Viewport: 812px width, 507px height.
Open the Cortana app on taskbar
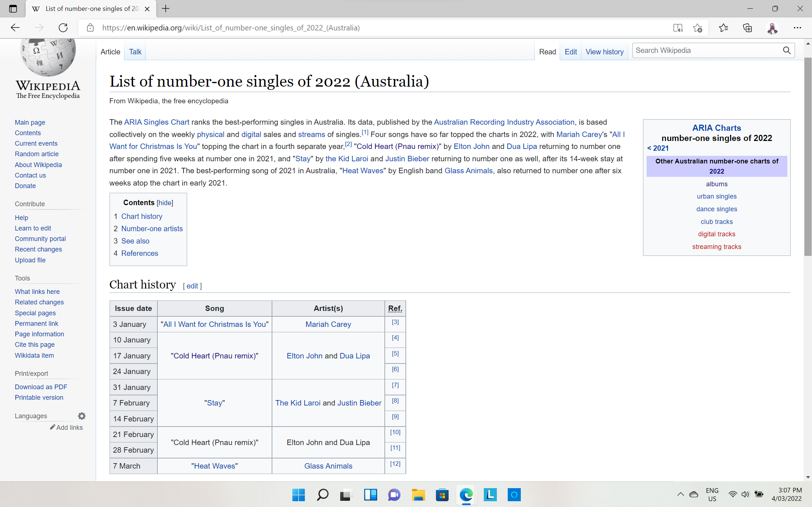click(x=514, y=495)
